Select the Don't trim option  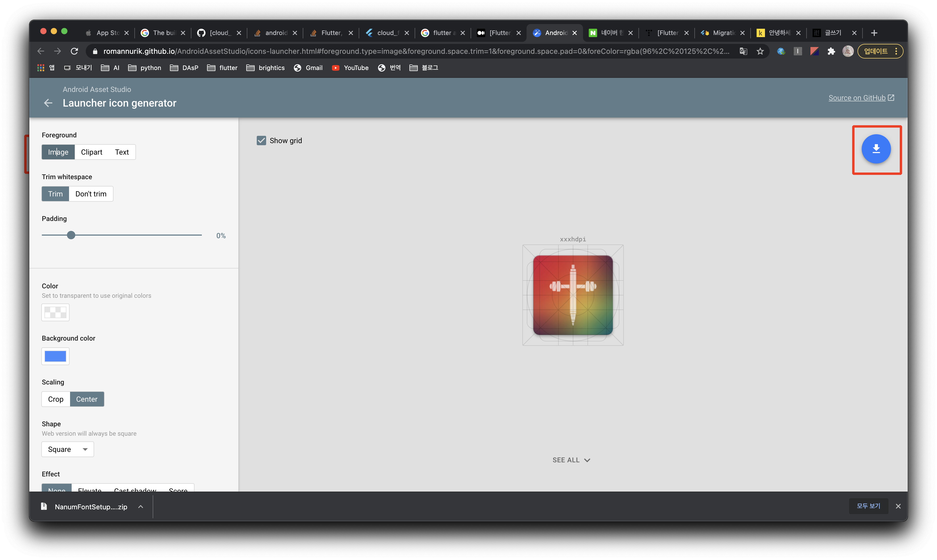(91, 194)
